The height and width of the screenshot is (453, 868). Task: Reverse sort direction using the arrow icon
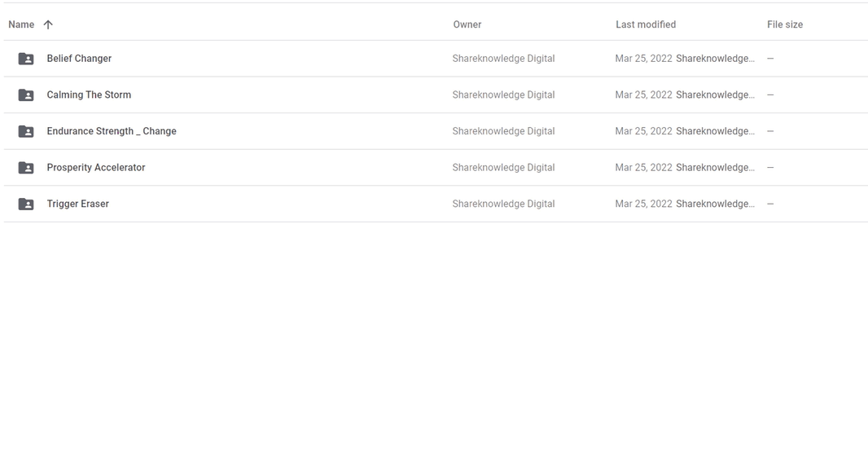point(48,24)
